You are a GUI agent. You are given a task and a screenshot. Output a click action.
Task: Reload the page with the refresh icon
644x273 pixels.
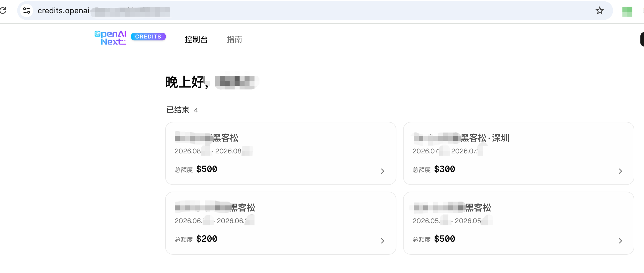click(x=3, y=11)
